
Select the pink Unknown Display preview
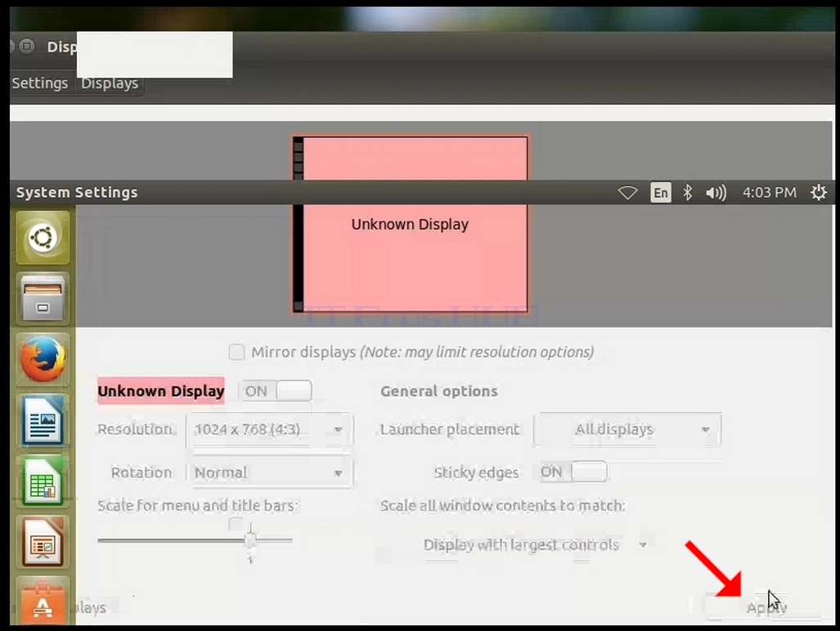(411, 224)
